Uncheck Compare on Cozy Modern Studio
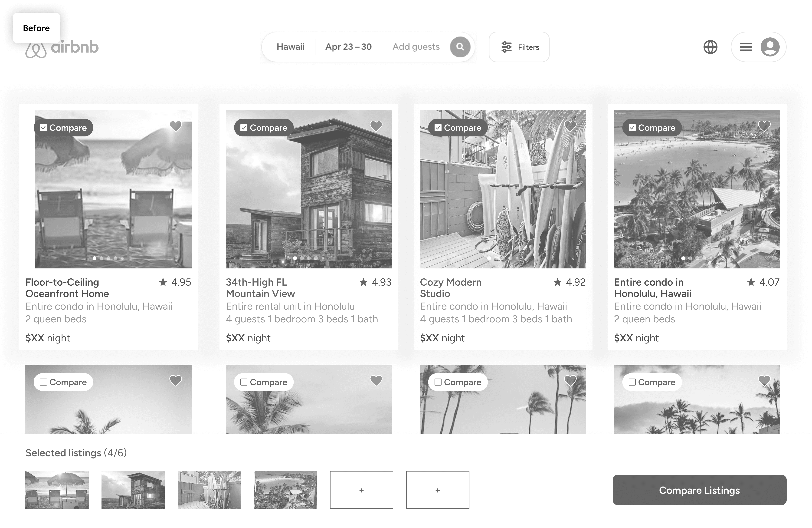The image size is (812, 528). click(438, 128)
